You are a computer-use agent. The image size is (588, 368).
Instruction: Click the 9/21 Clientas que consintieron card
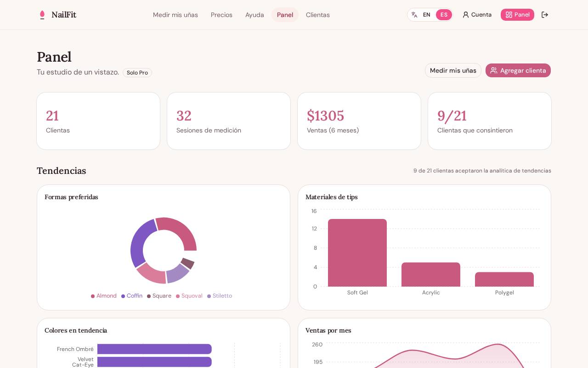click(490, 121)
